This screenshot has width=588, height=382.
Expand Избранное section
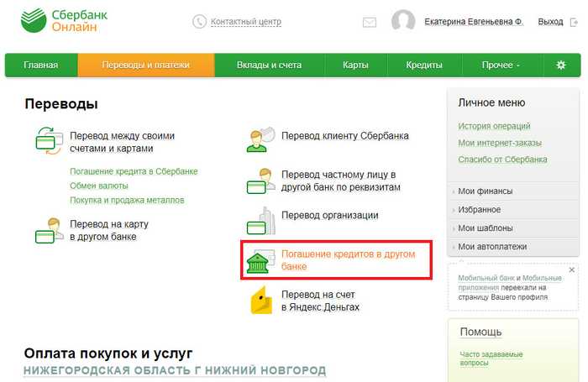[x=513, y=210]
